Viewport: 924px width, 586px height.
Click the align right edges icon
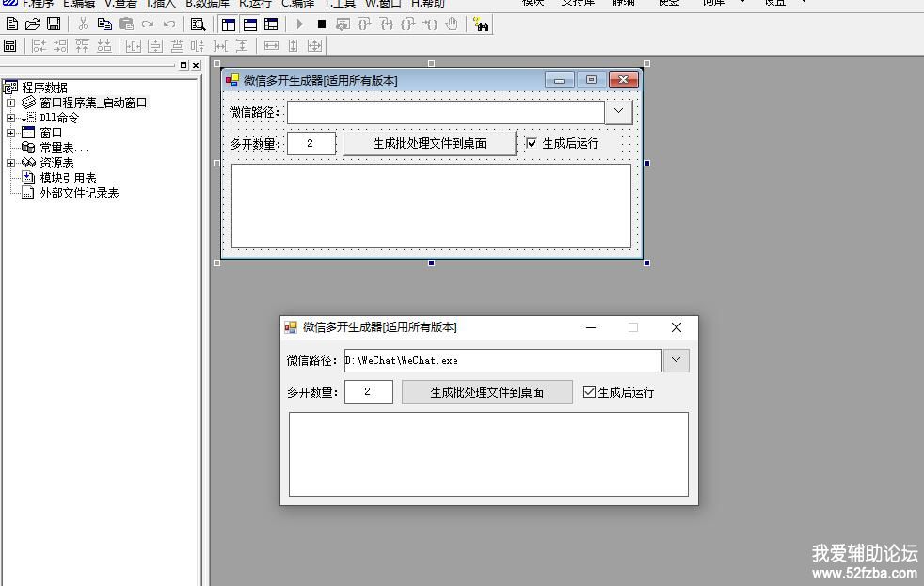click(x=60, y=45)
